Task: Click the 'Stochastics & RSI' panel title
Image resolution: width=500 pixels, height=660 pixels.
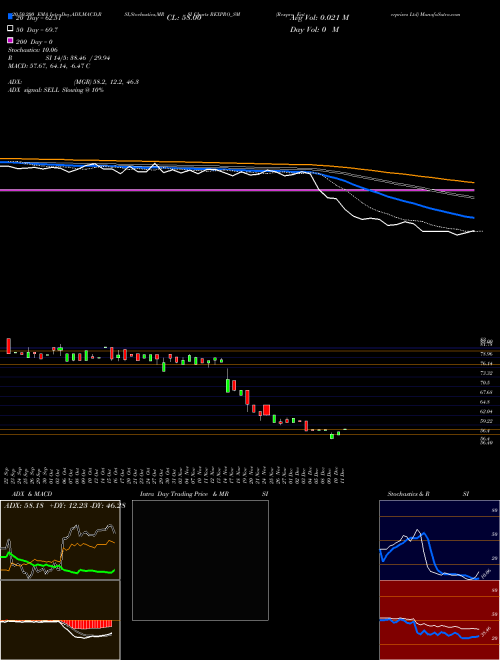Action: 428,494
